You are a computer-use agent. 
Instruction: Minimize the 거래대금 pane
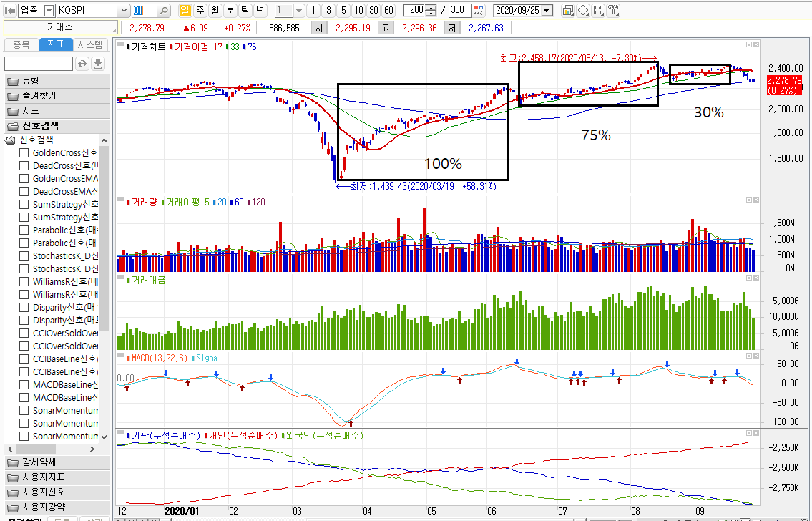click(749, 278)
